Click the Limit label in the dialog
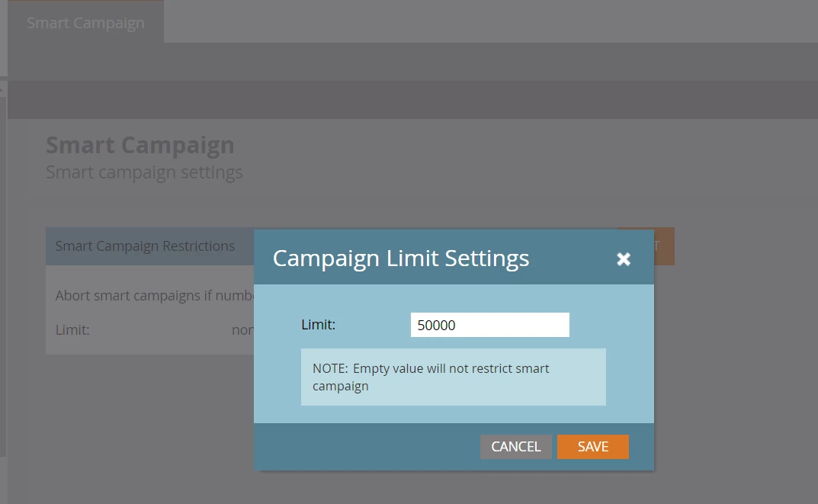818x504 pixels. click(x=318, y=325)
